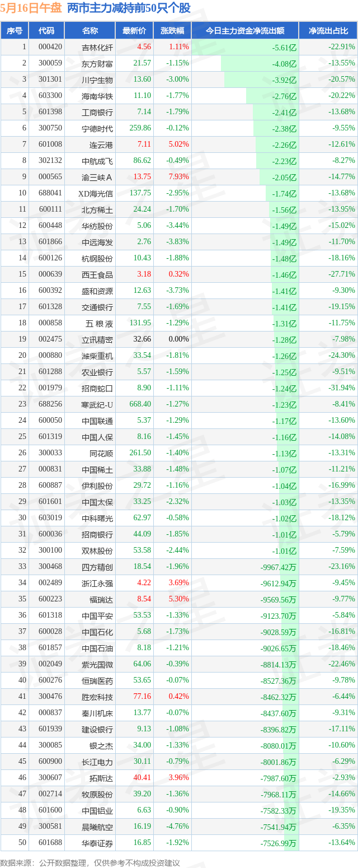Select stock name 吉林化纤
This screenshot has width=358, height=868.
click(x=97, y=47)
